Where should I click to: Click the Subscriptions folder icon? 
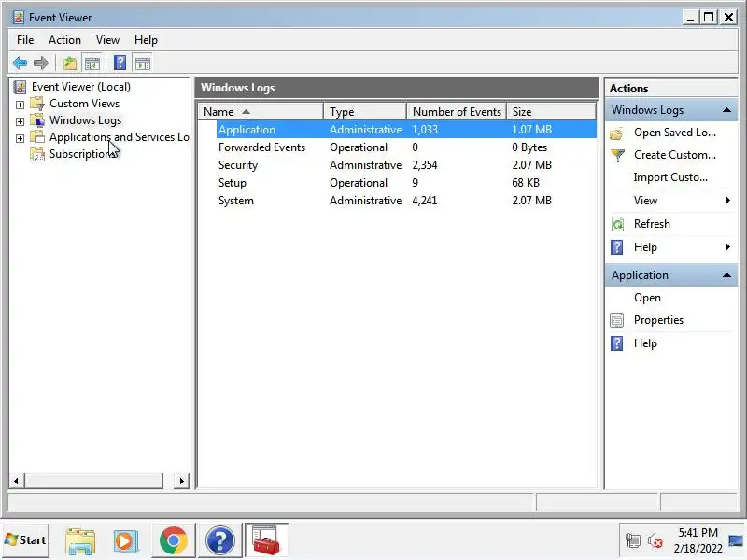point(37,154)
